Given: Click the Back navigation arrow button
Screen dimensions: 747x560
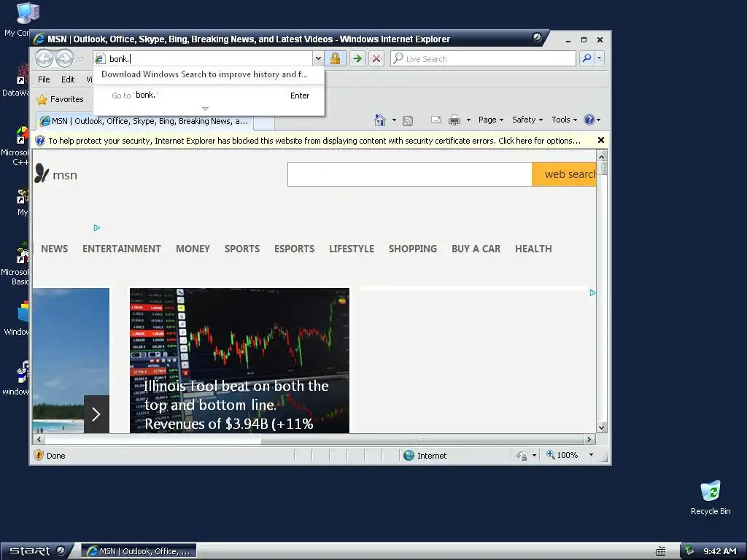Looking at the screenshot, I should (x=44, y=58).
